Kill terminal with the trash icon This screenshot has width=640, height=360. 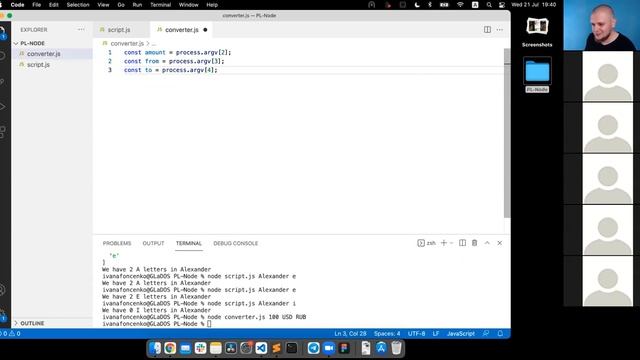[x=475, y=243]
